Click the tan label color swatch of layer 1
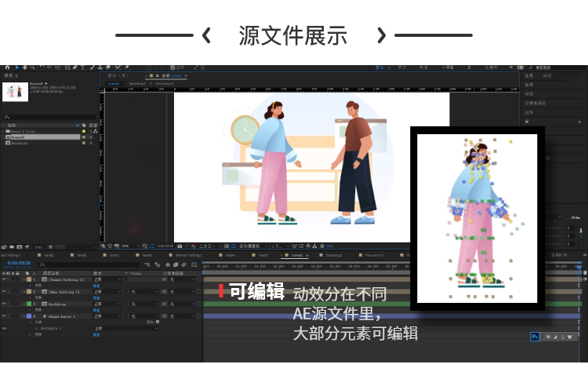The image size is (588, 379). coord(29,279)
